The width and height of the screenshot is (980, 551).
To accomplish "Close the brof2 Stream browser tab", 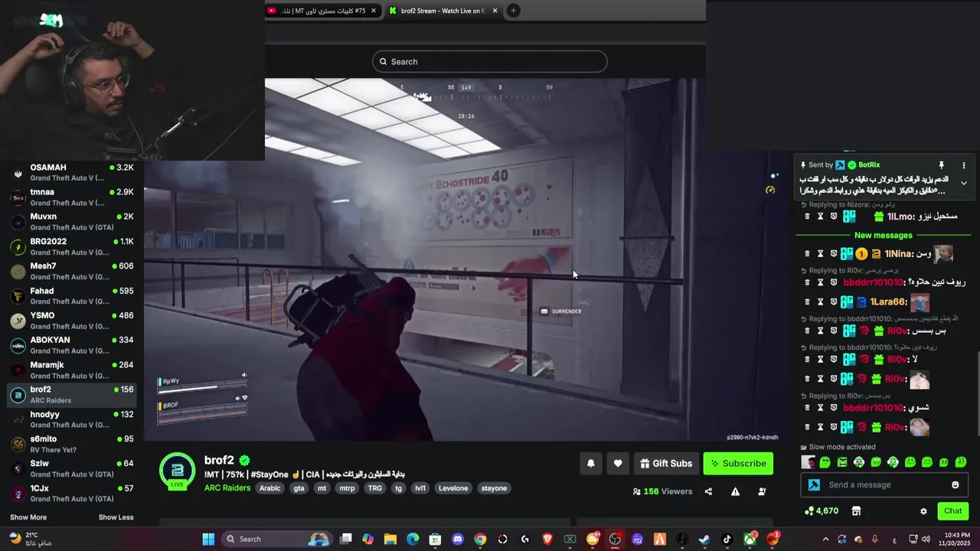I will tap(495, 11).
